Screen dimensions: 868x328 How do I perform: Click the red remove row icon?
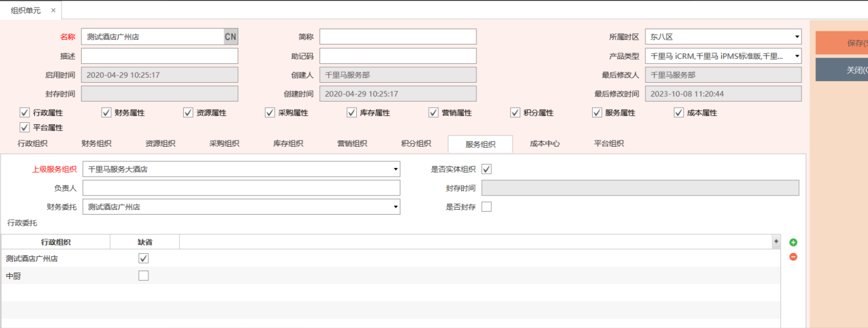tap(793, 257)
